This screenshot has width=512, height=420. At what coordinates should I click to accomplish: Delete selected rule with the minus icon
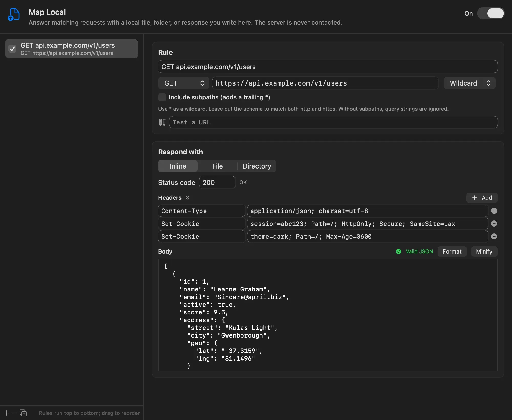tap(15, 413)
